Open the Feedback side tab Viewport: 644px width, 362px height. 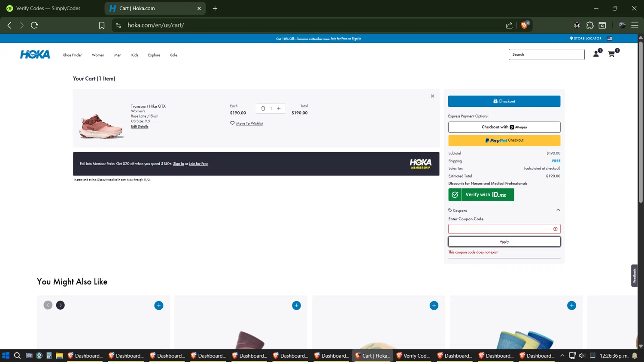click(634, 275)
